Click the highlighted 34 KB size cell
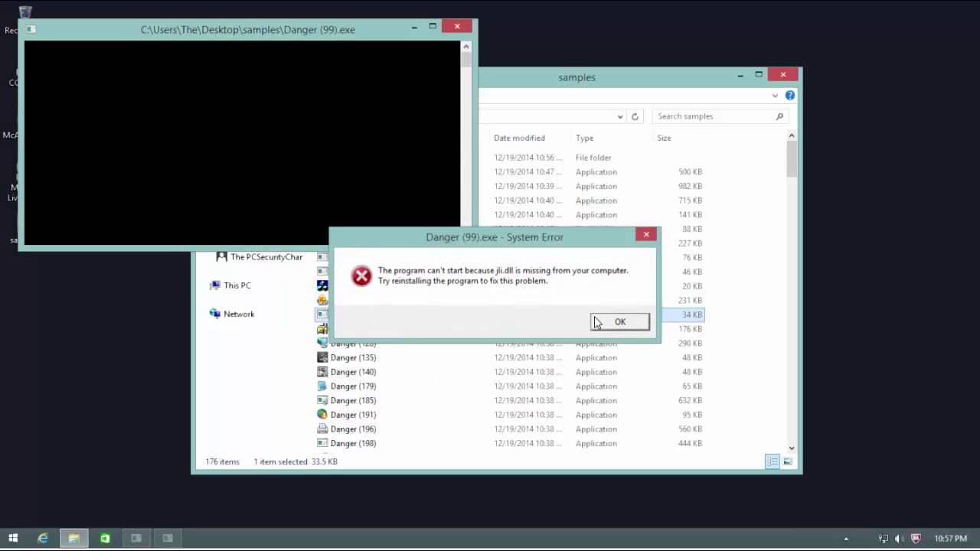 pos(692,315)
